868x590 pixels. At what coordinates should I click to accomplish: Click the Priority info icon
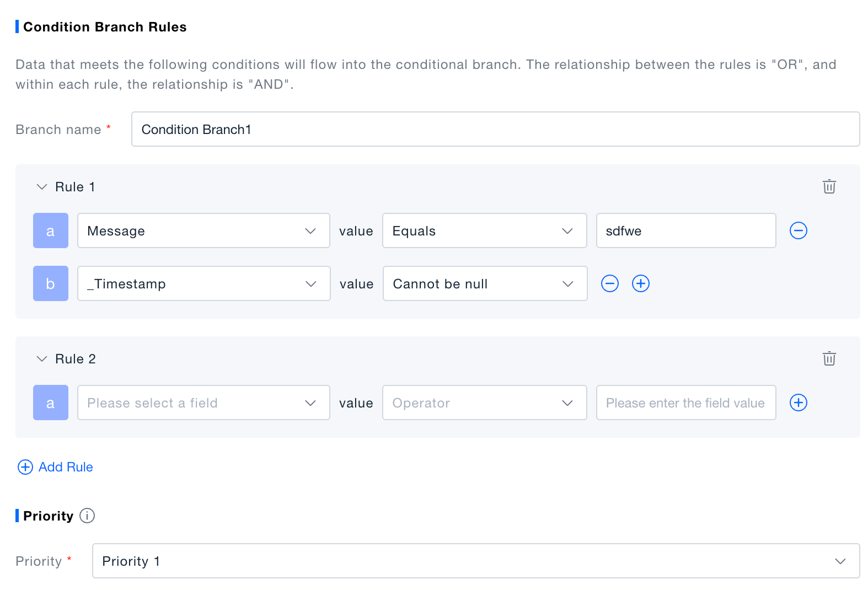pos(87,516)
